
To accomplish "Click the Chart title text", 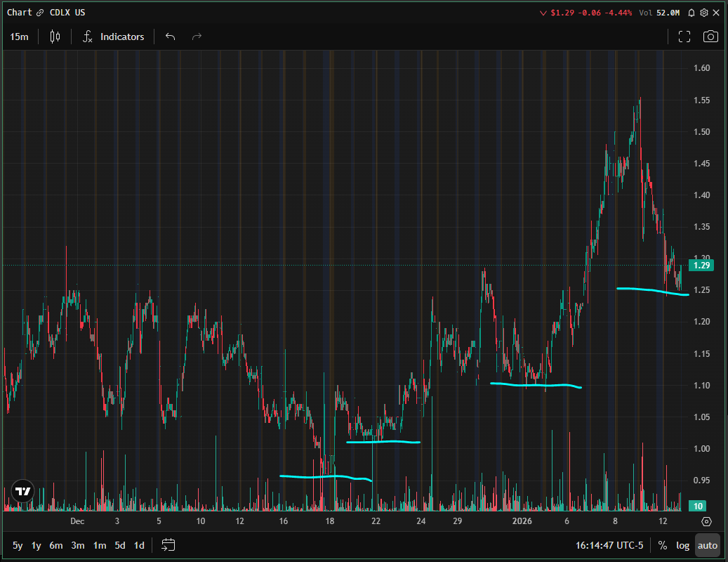I will (19, 13).
